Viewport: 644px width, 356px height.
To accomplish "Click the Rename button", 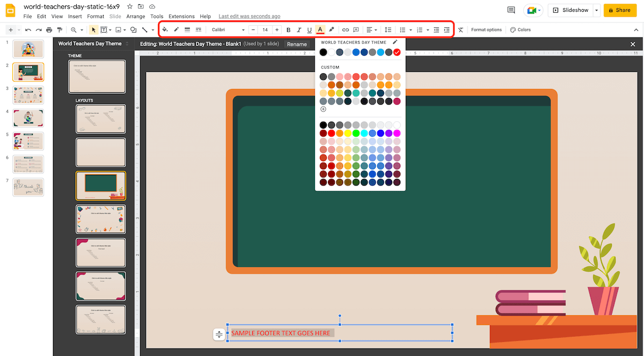I will tap(297, 44).
